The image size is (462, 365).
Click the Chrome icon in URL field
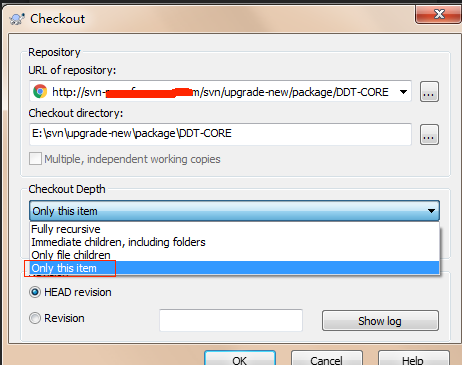tap(40, 91)
